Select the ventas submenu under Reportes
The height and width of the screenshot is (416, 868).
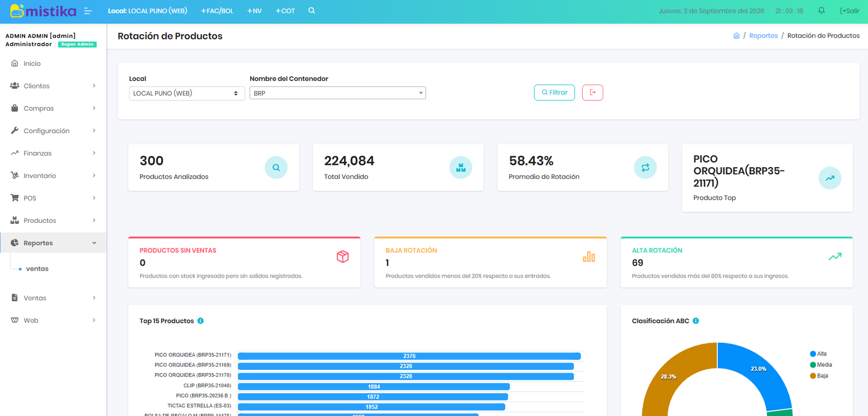[x=37, y=269]
